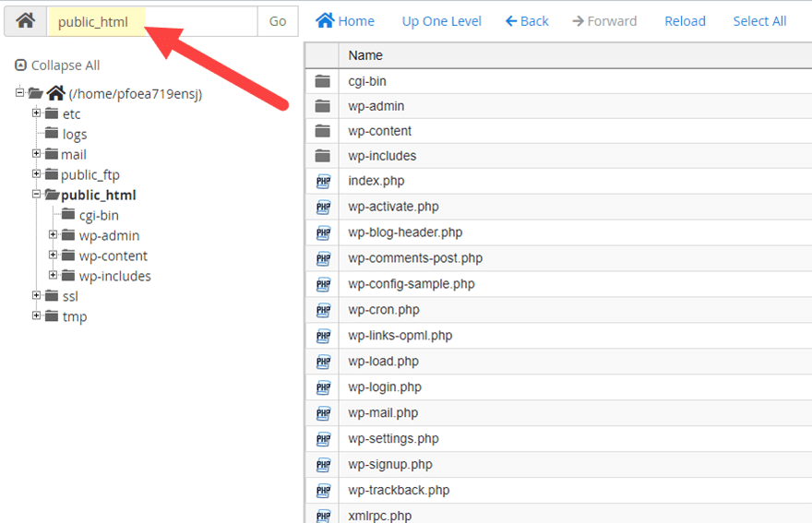
Task: Click the PHP icon for wp-signup.php
Action: [x=323, y=465]
